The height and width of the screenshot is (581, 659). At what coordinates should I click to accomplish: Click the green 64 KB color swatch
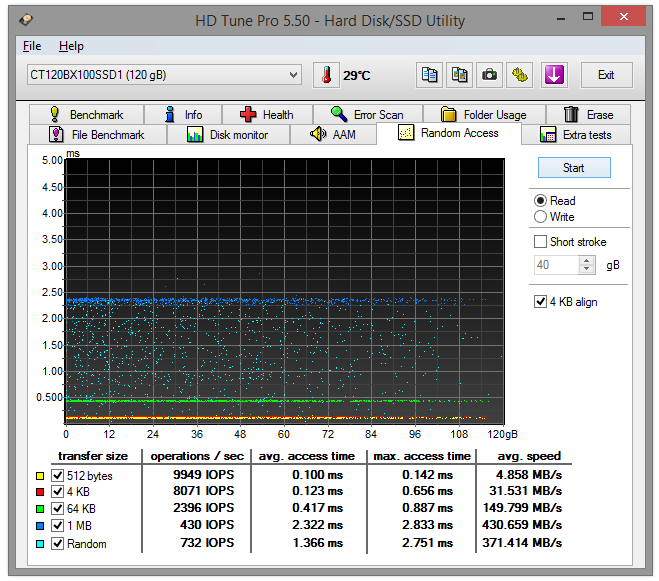40,509
